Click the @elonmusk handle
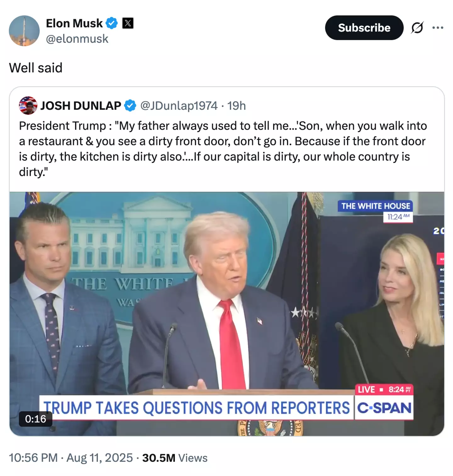The width and height of the screenshot is (453, 476). [x=77, y=39]
